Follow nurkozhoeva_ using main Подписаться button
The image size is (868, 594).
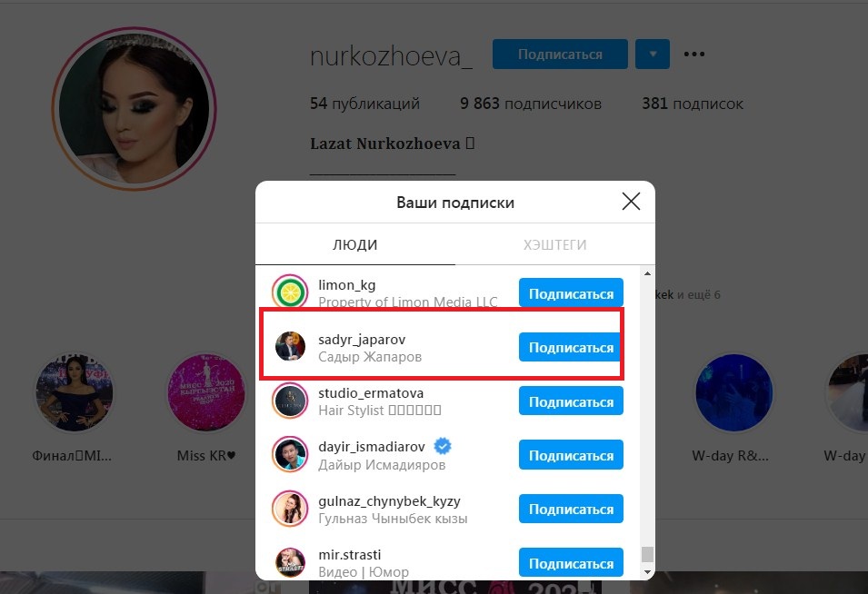(x=560, y=54)
